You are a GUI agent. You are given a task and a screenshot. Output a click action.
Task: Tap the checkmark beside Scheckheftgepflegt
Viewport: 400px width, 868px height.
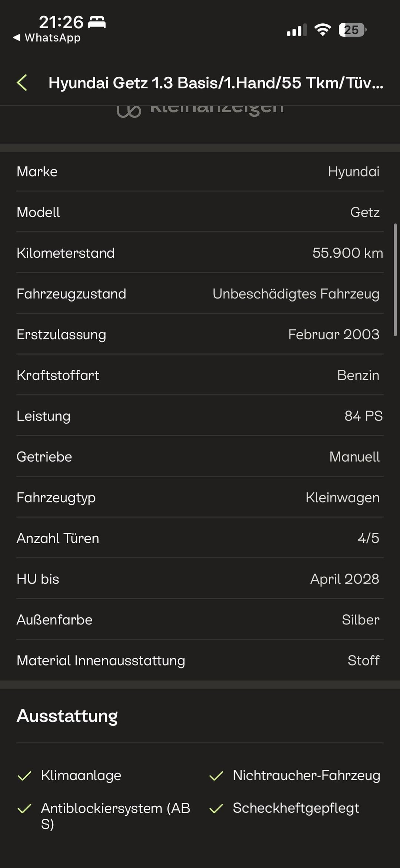coord(216,808)
